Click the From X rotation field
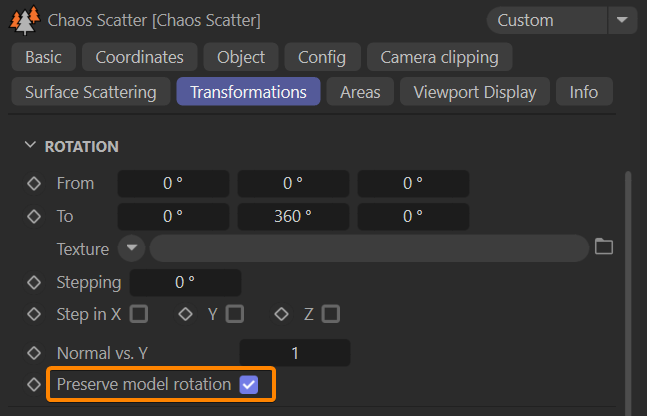647x416 pixels. 173,184
